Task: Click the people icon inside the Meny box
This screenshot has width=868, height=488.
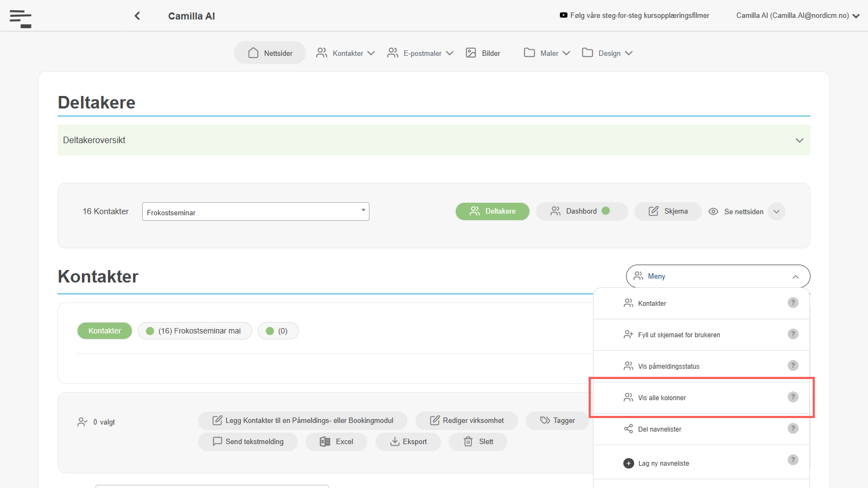Action: tap(639, 276)
